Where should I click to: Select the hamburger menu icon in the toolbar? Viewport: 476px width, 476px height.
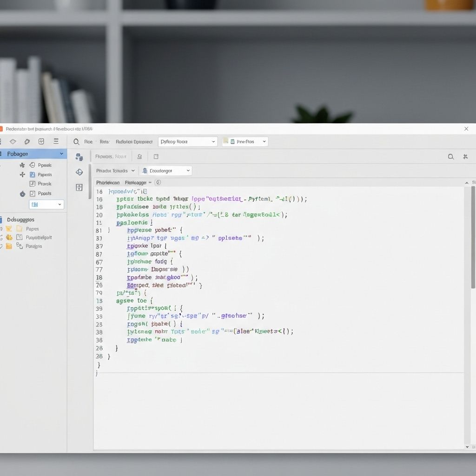56,141
